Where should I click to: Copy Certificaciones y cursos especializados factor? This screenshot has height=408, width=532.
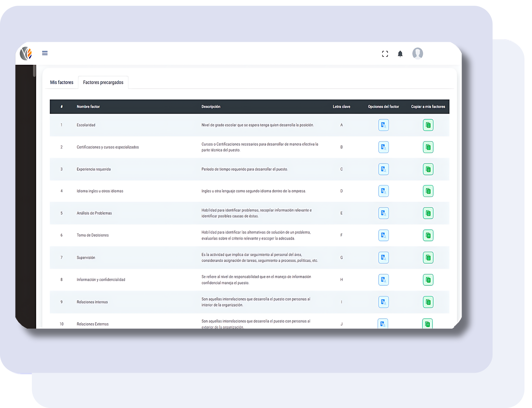point(428,147)
